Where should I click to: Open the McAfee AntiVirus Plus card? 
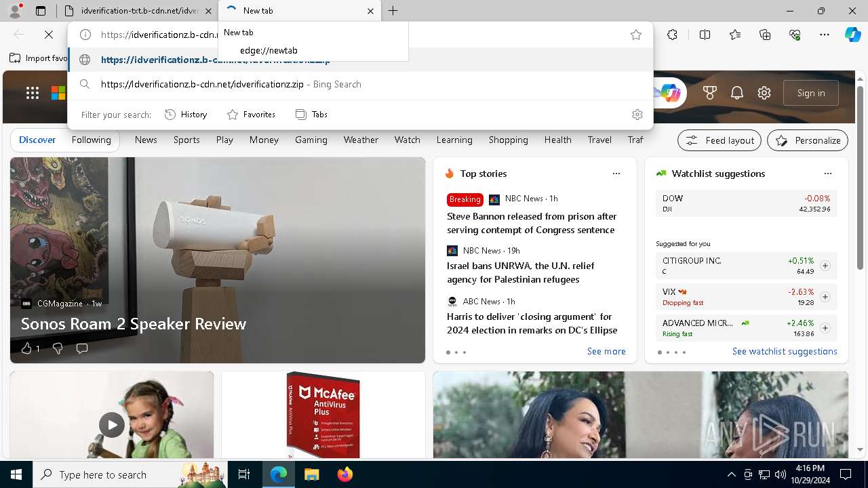pos(323,415)
